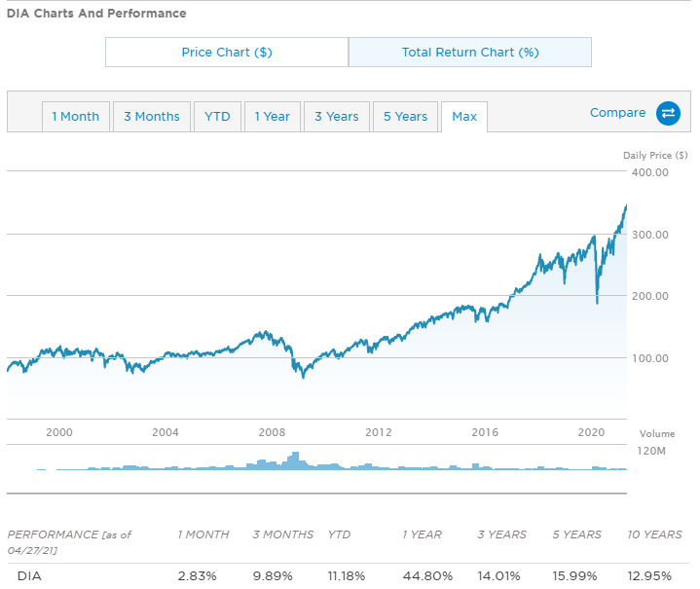Switch to Price Chart ($) tab
Screen dimensions: 700x589
[227, 53]
